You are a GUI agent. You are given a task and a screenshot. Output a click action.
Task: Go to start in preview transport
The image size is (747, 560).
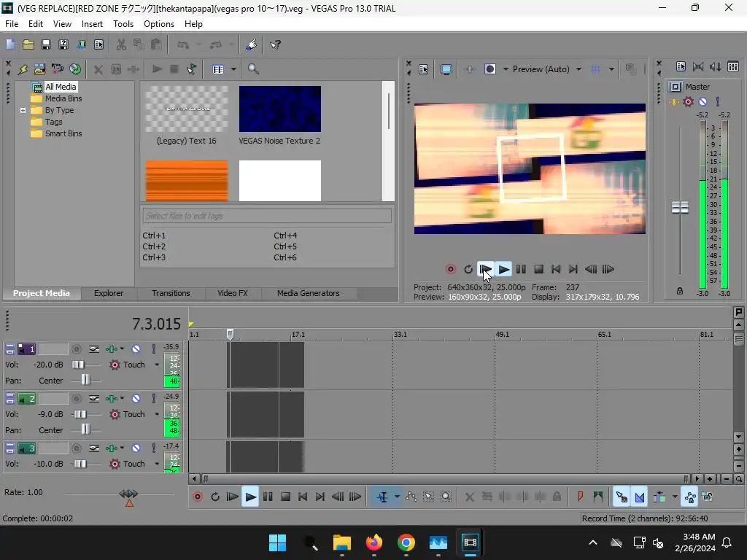556,269
